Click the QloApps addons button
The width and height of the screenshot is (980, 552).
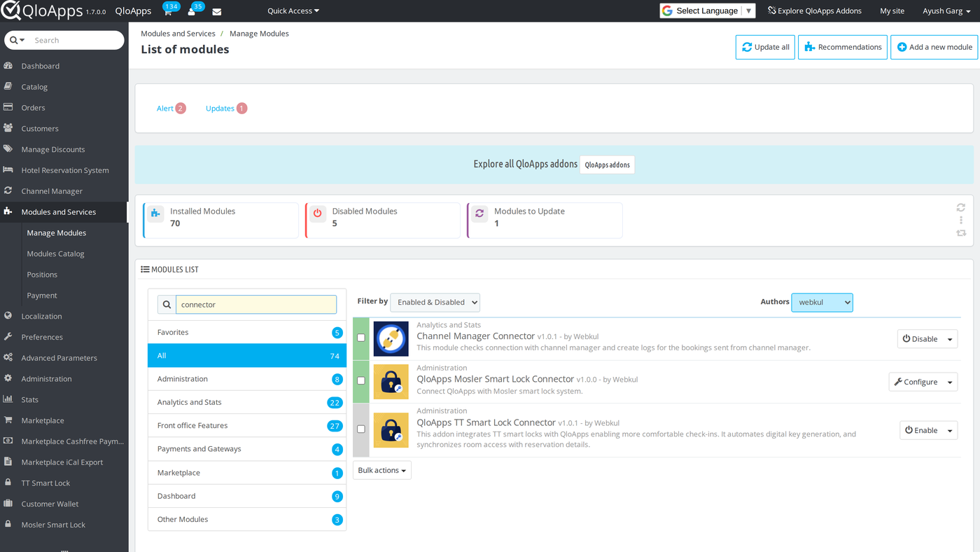point(607,165)
